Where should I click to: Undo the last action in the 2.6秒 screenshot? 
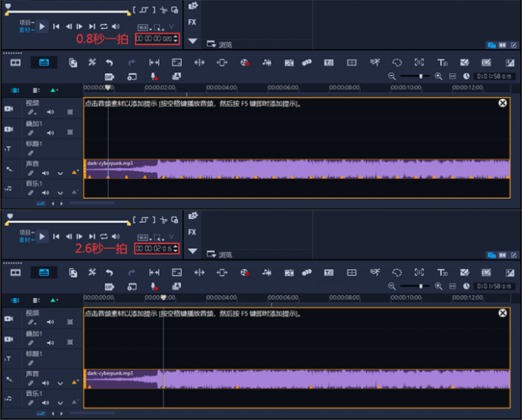click(x=110, y=273)
